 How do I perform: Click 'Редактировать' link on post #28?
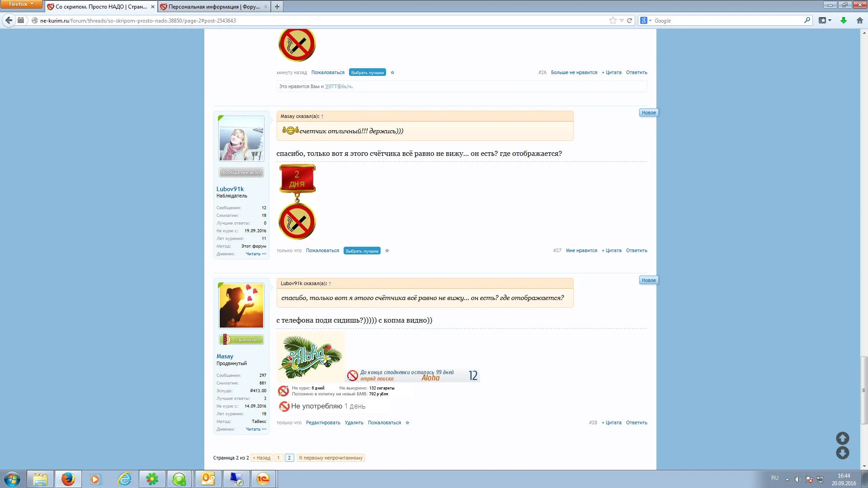pos(323,423)
